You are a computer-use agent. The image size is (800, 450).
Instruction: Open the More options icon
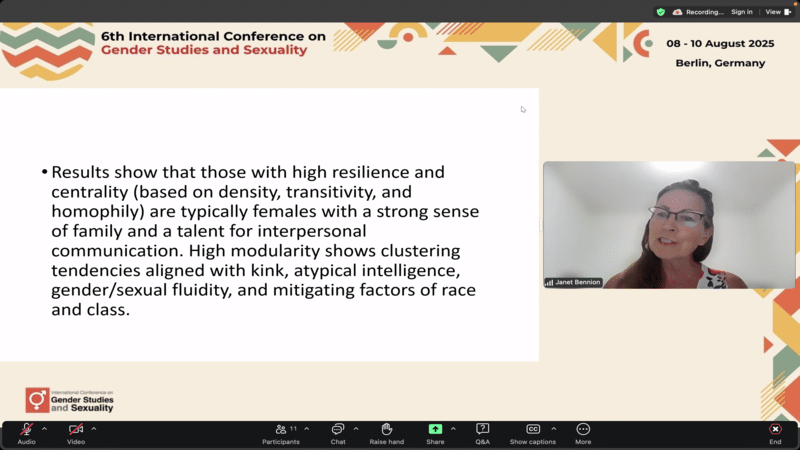pos(583,429)
